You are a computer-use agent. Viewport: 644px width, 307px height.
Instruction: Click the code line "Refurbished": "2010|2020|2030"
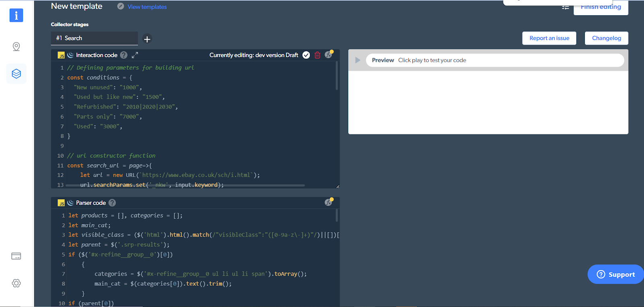[x=126, y=107]
